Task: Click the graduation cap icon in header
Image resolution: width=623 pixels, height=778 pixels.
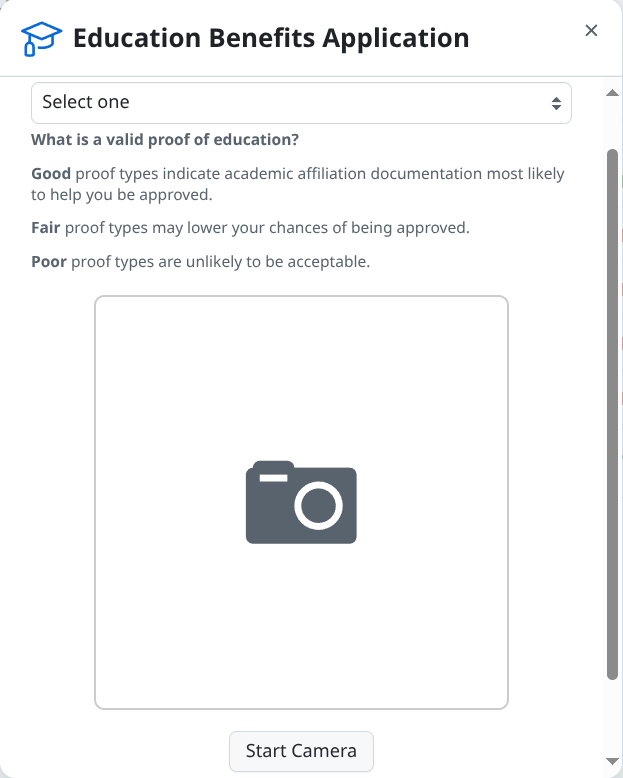Action: click(41, 39)
